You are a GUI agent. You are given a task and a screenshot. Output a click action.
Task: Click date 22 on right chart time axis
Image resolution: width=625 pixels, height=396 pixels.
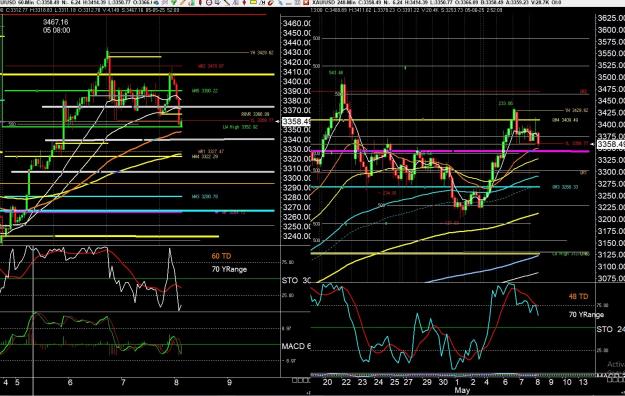(346, 382)
